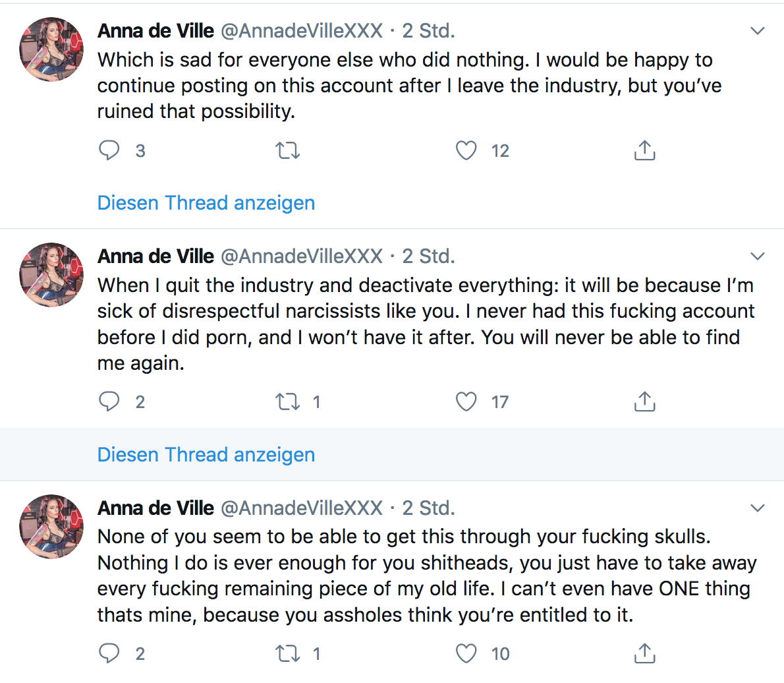The image size is (784, 683).
Task: Reply to the 'When I quit the industry' tweet
Action: click(x=109, y=401)
